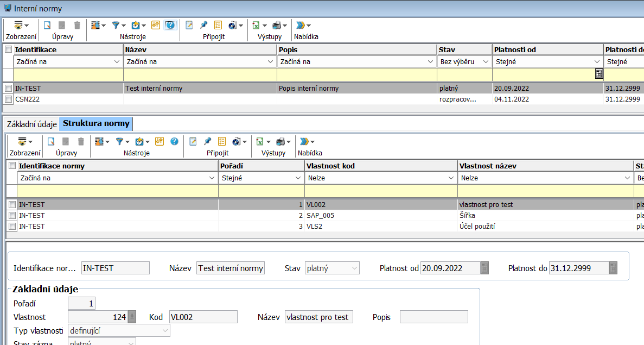Click the Popis filter input in the top grid

[x=356, y=74]
